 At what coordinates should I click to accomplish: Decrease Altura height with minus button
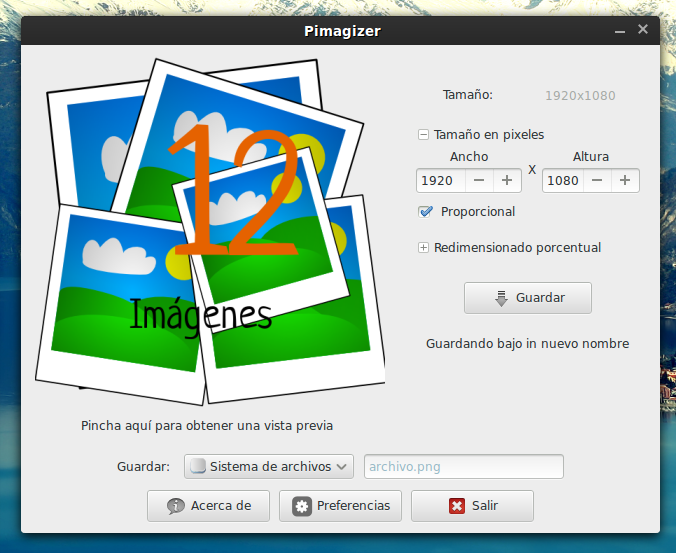598,181
